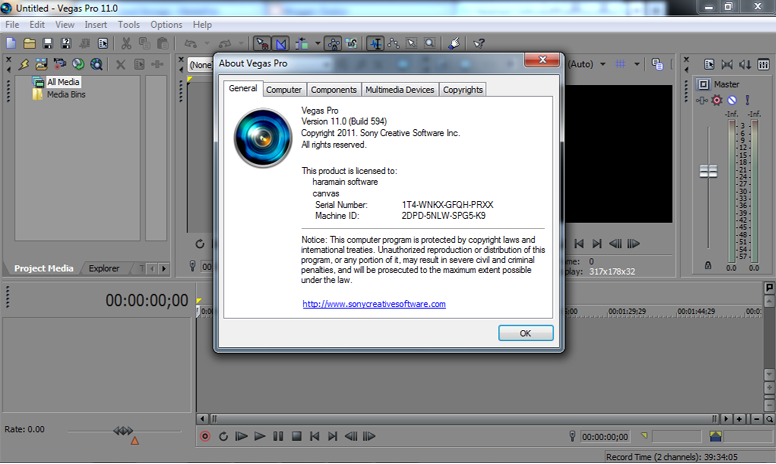The height and width of the screenshot is (464, 776).
Task: Select All Media in the Project Media tree
Action: (63, 82)
